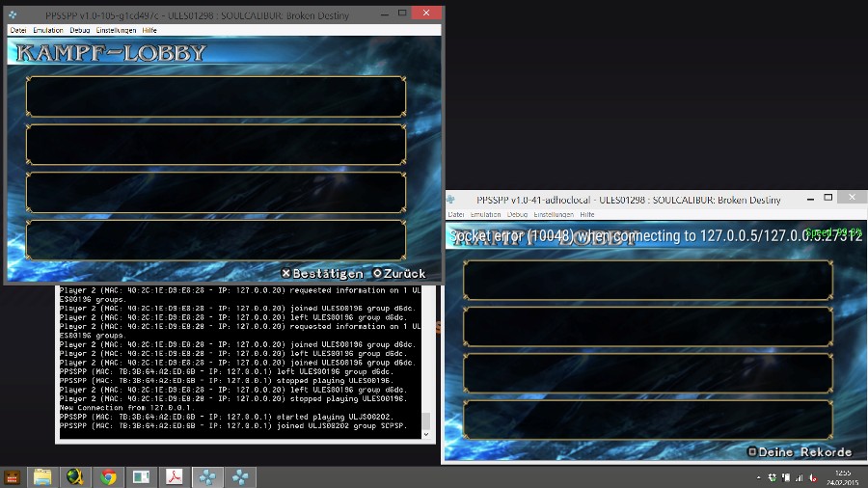Open Emulation menu in top-left PPSSPP window
868x488 pixels.
point(48,31)
